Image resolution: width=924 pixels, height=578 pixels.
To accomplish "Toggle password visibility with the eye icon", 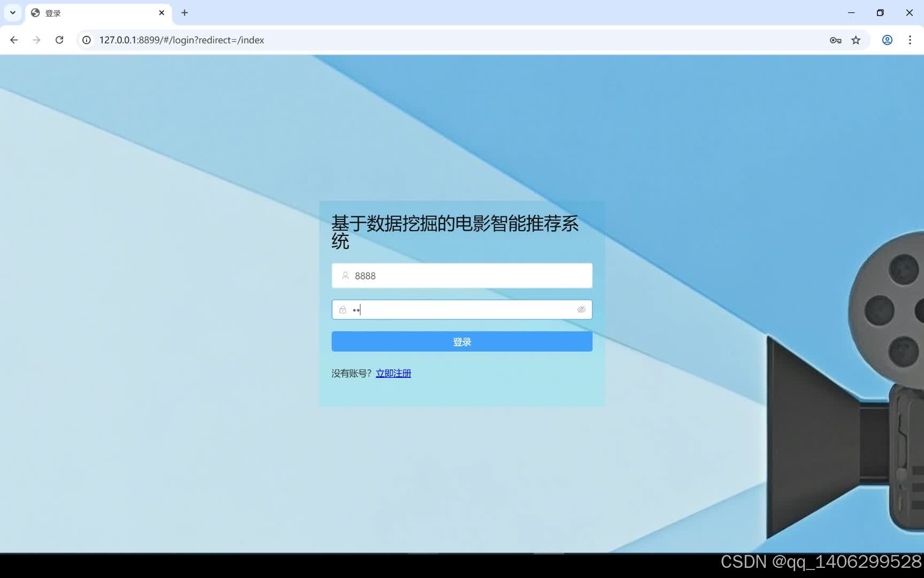I will pos(581,309).
